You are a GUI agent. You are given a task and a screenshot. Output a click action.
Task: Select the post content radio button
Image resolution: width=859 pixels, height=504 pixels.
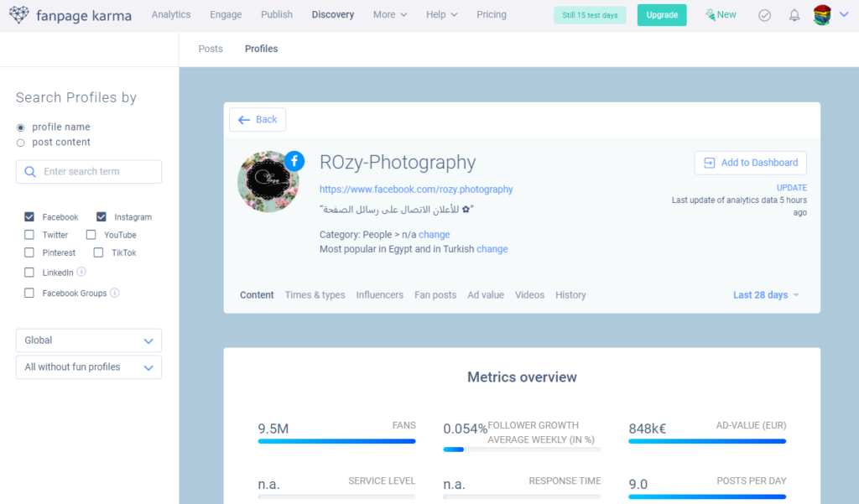click(21, 143)
